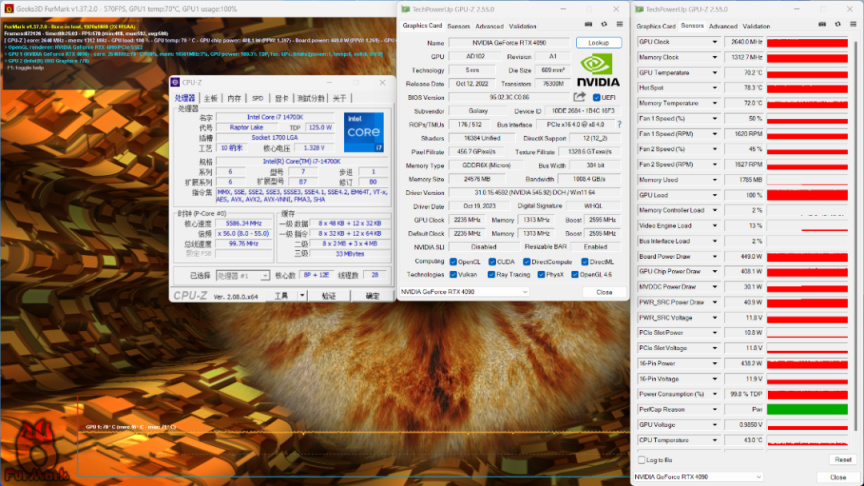Open GPU selector dropdown in Graphics Card window
The width and height of the screenshot is (864, 486).
[464, 291]
